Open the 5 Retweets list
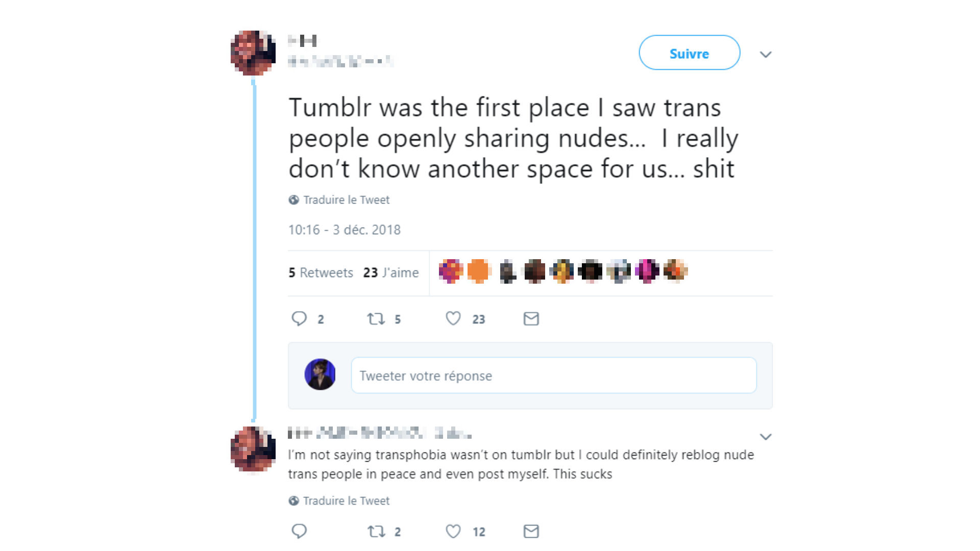980x551 pixels. coord(321,272)
